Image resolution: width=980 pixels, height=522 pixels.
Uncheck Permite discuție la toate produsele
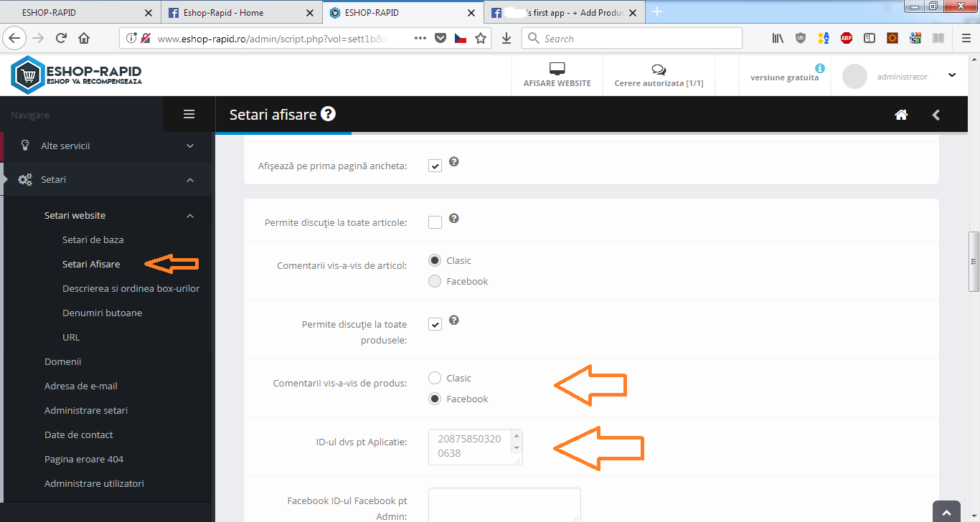pyautogui.click(x=435, y=324)
